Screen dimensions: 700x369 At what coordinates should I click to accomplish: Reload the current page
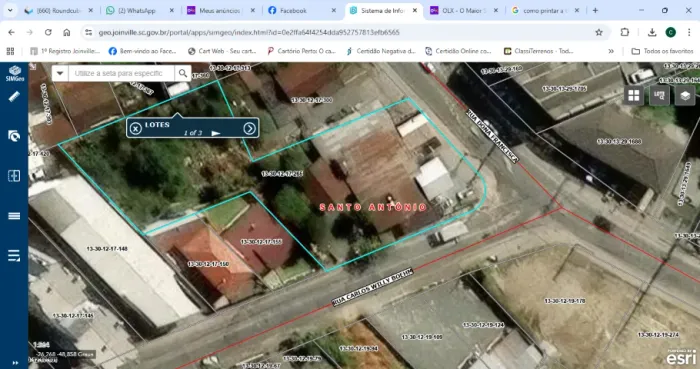(x=48, y=32)
